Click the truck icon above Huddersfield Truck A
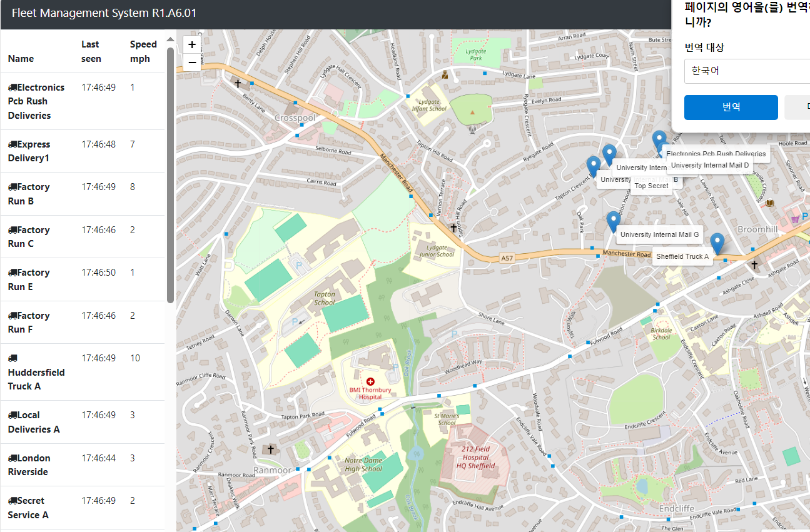Viewport: 810px width, 532px height. coord(13,358)
